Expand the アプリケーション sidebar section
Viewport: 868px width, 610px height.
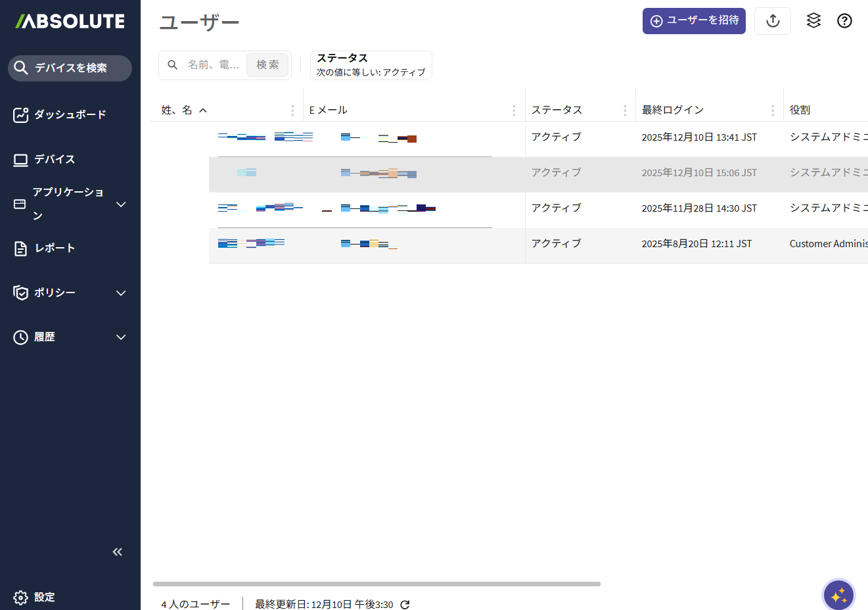coord(121,204)
